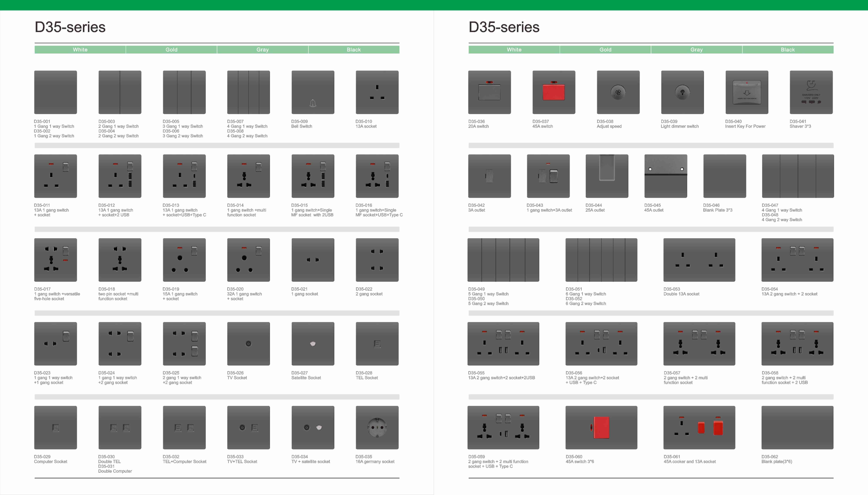The image size is (868, 495).
Task: Select the Black color tab on right page
Action: pyautogui.click(x=787, y=50)
